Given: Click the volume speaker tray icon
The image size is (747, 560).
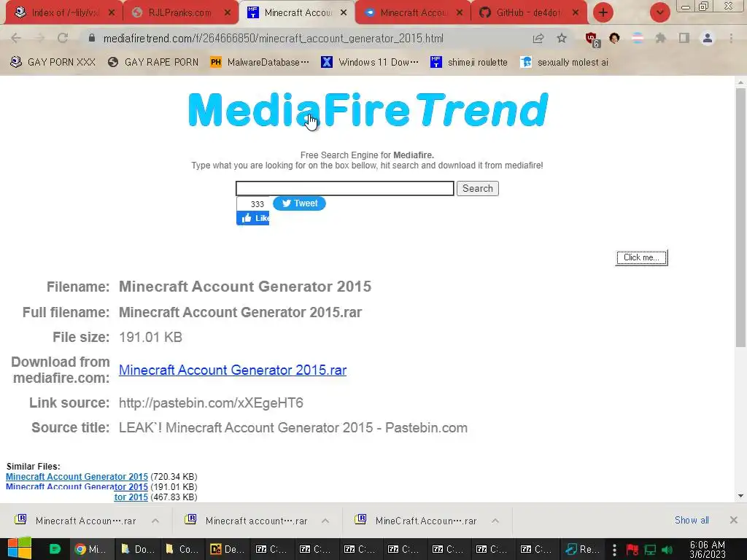Looking at the screenshot, I should click(667, 550).
